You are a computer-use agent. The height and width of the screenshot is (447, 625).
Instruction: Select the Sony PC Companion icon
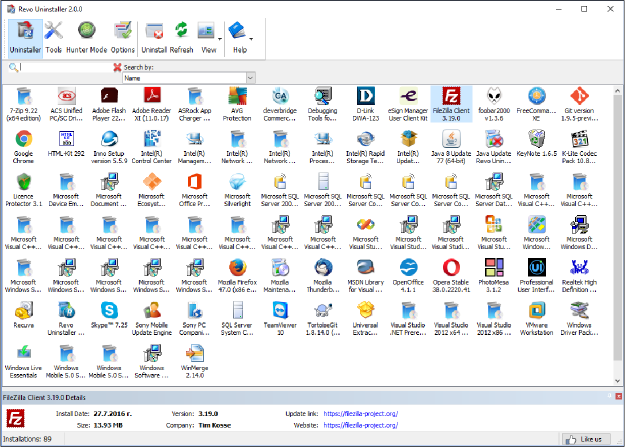pos(195,318)
